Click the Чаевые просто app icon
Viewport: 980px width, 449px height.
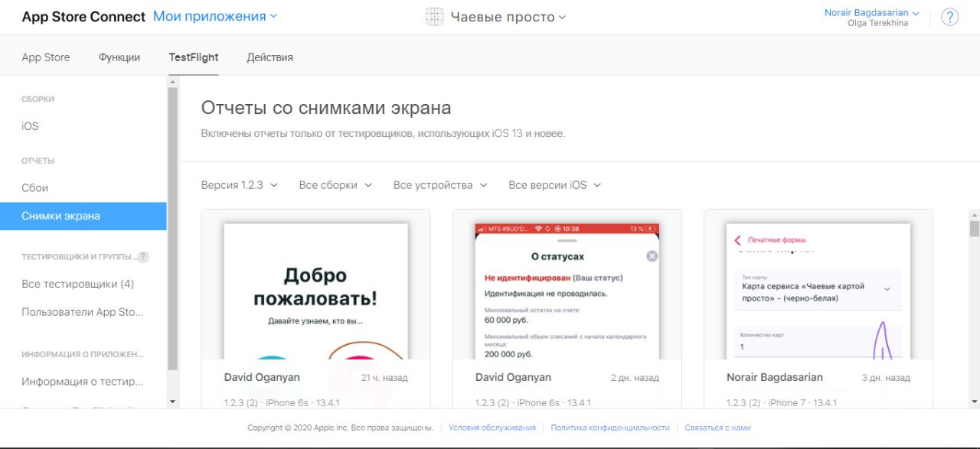[435, 17]
